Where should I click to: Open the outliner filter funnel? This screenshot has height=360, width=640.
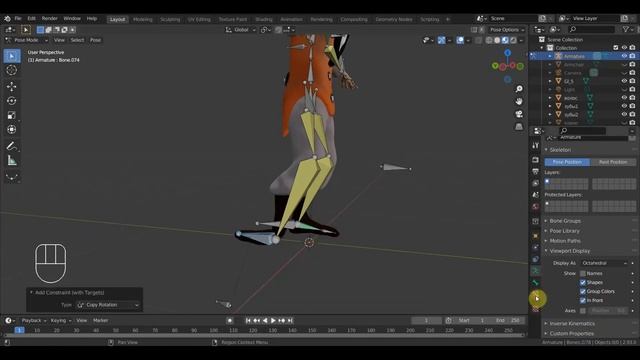tap(626, 29)
